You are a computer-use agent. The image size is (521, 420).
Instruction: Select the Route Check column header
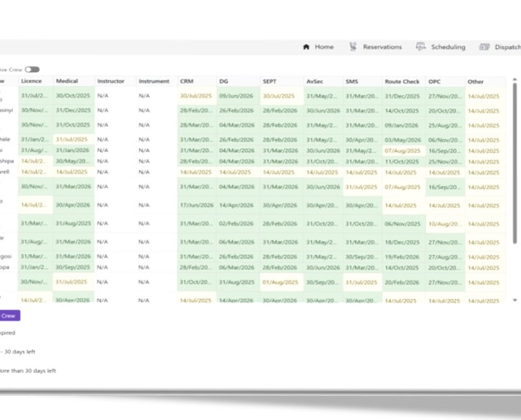(402, 81)
